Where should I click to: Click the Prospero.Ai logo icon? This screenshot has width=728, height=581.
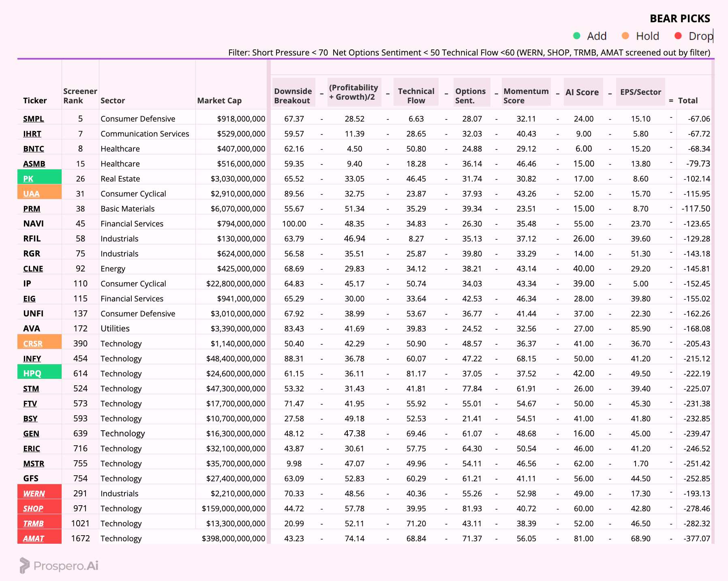[25, 566]
